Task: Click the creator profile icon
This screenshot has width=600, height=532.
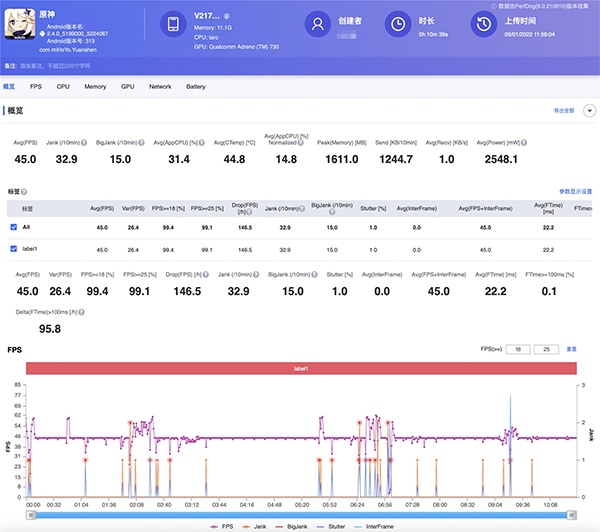Action: 318,25
